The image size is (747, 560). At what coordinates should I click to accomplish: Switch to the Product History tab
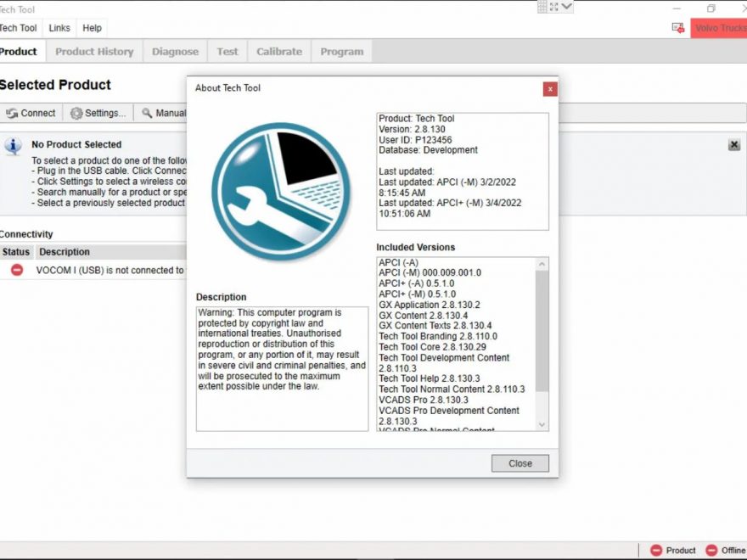[x=94, y=52]
